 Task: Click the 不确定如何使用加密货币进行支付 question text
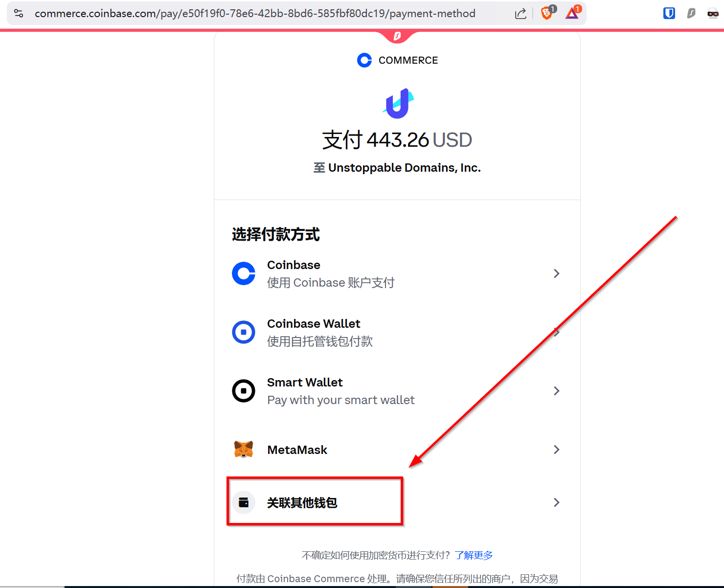pos(376,555)
